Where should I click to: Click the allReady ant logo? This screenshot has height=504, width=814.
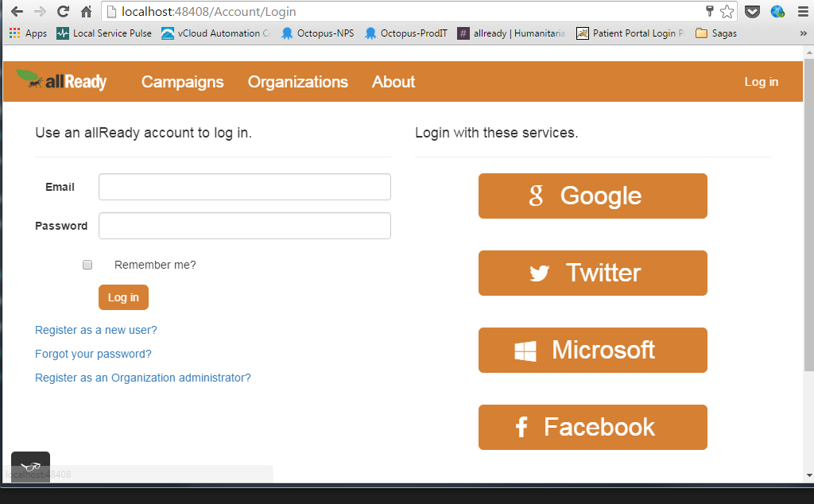61,80
